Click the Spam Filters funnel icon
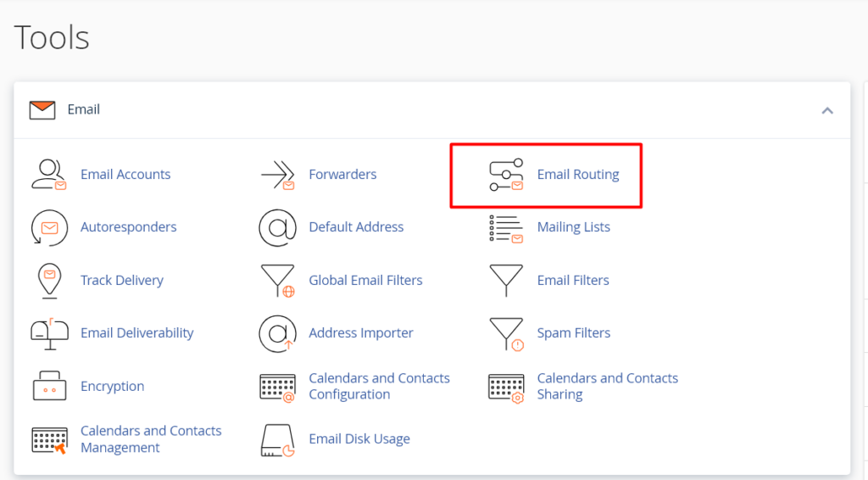Viewport: 868px width, 480px height. pyautogui.click(x=506, y=333)
